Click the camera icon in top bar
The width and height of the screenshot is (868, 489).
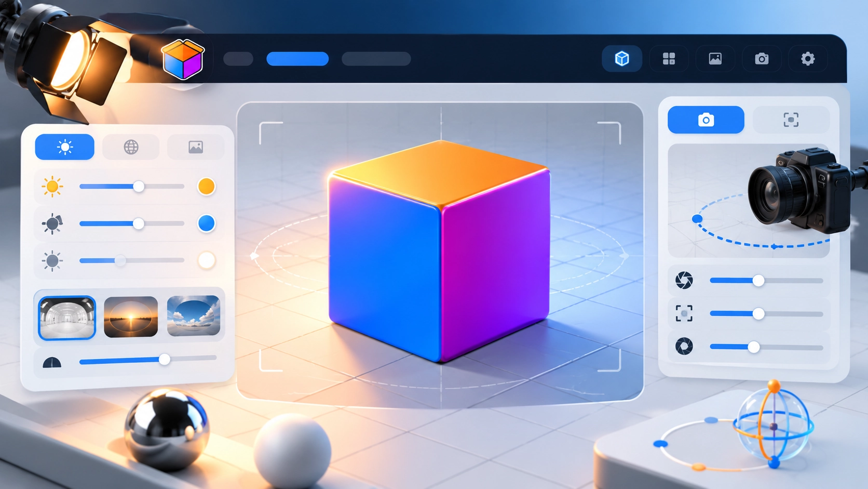tap(762, 59)
